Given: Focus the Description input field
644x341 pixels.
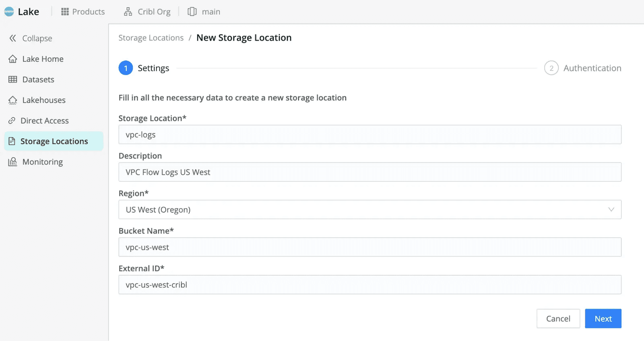Looking at the screenshot, I should pos(369,172).
